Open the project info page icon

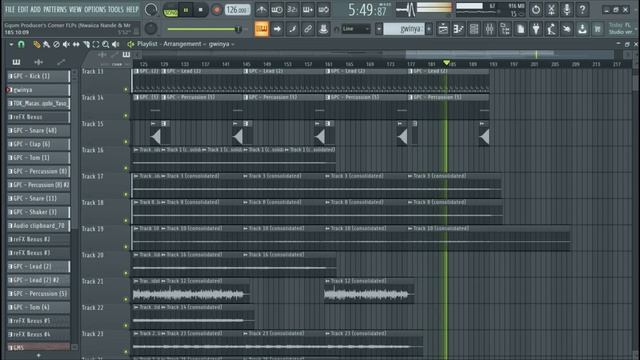click(x=520, y=29)
